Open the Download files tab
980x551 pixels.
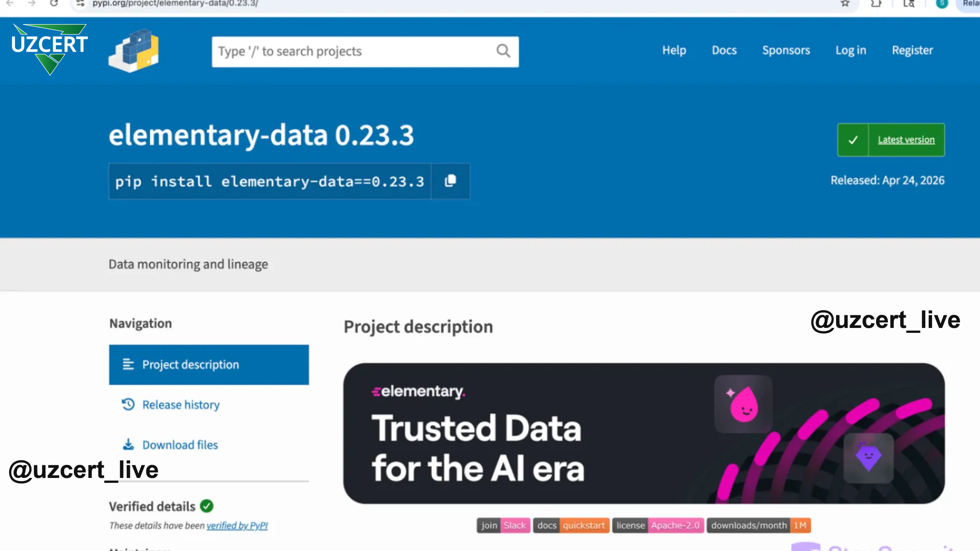tap(180, 445)
